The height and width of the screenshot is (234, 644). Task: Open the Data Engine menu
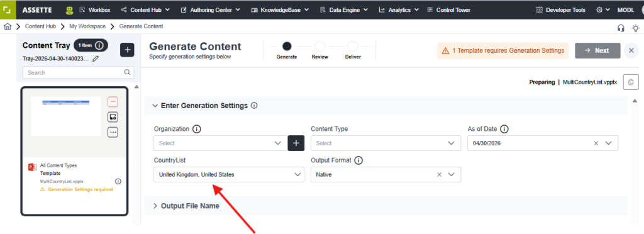click(x=343, y=10)
